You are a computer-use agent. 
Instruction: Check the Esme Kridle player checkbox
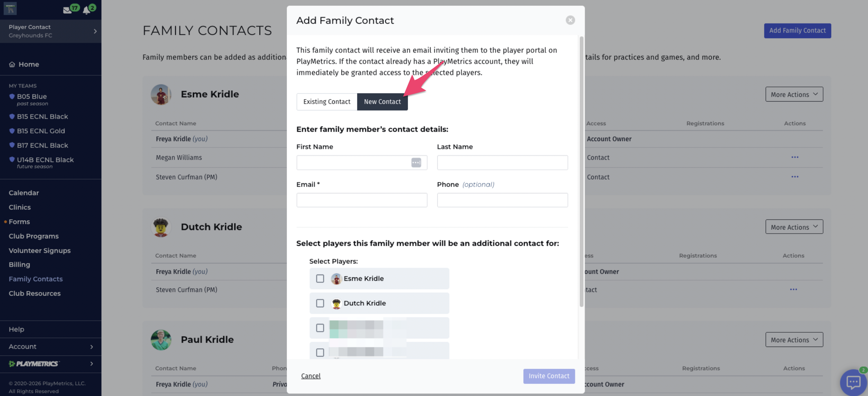320,278
